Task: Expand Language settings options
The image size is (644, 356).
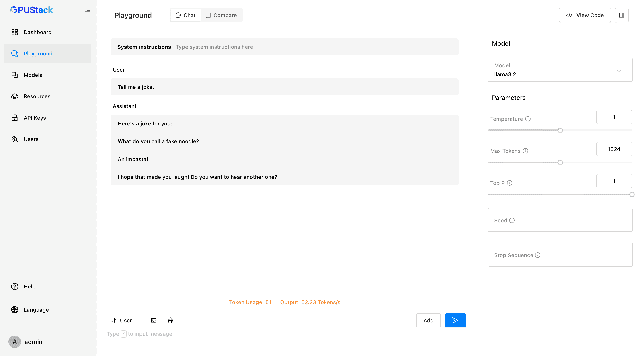Action: pyautogui.click(x=36, y=310)
